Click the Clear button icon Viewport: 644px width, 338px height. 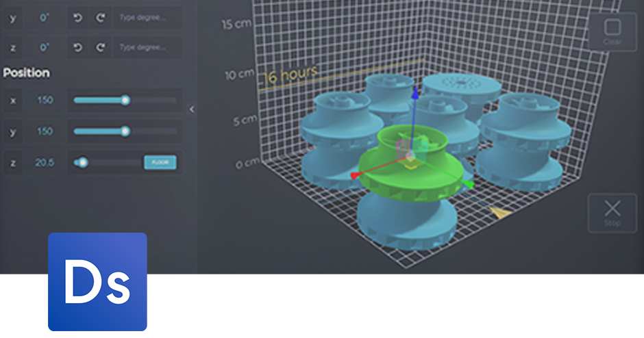612,29
